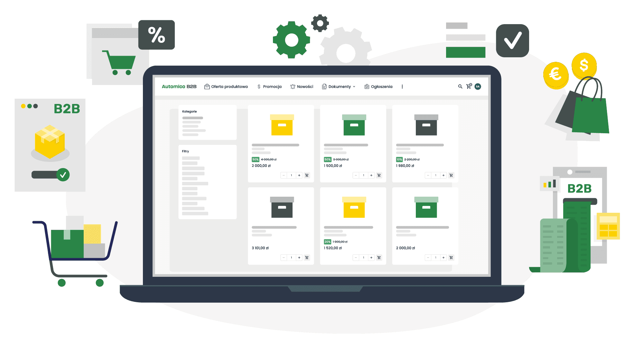Add the 2 000,00 zł yellow box to cart
The height and width of the screenshot is (337, 644).
tap(307, 175)
